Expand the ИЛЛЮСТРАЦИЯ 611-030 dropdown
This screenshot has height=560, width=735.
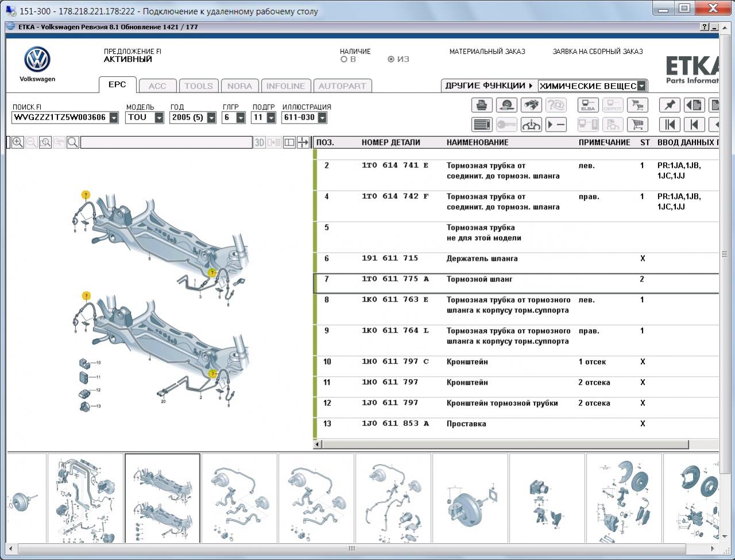click(322, 118)
